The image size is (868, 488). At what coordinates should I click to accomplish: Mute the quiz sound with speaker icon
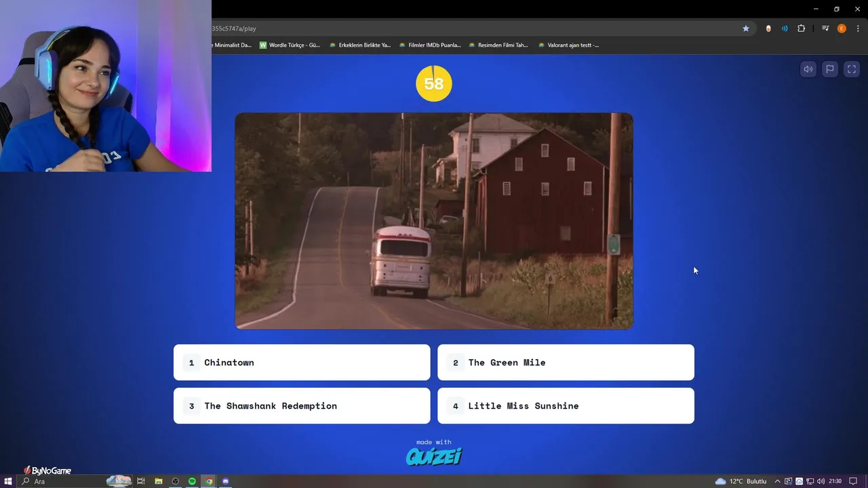[x=808, y=69]
